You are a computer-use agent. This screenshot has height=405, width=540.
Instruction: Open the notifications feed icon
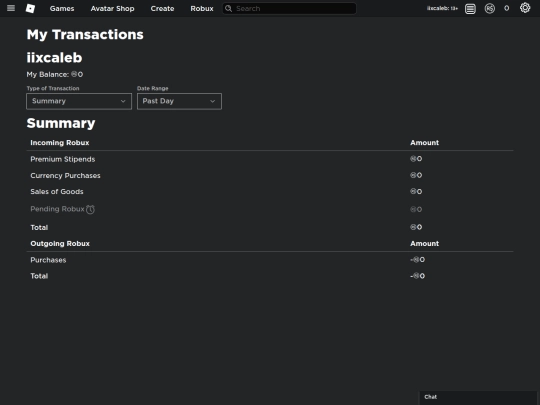click(x=470, y=9)
